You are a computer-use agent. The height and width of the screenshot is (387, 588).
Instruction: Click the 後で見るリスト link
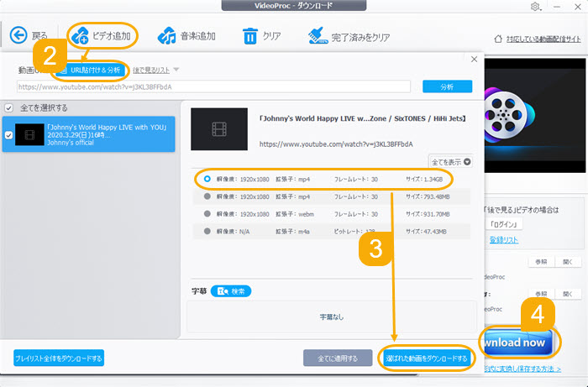(151, 70)
